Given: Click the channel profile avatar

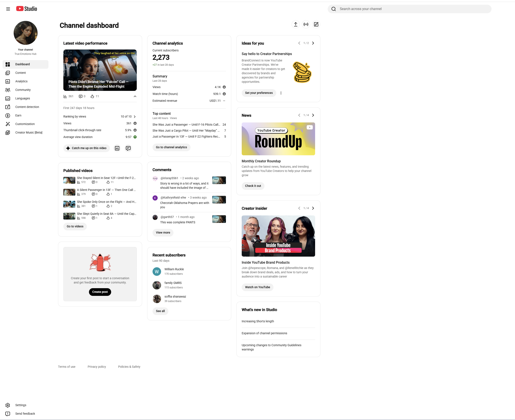Looking at the screenshot, I should coord(25,33).
